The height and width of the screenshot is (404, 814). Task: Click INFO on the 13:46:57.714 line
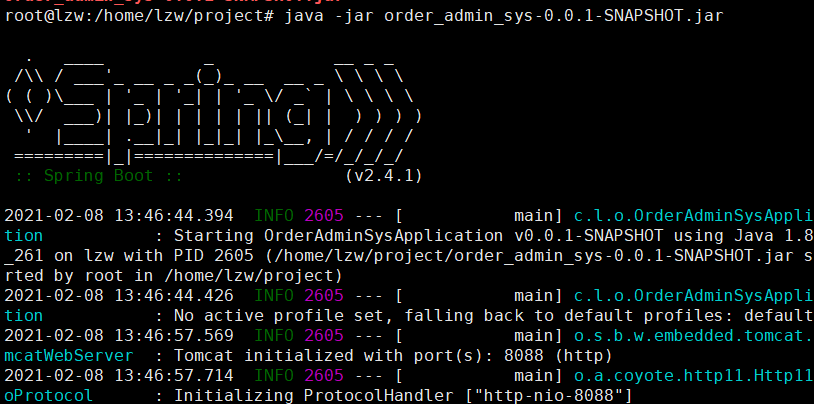coord(274,375)
